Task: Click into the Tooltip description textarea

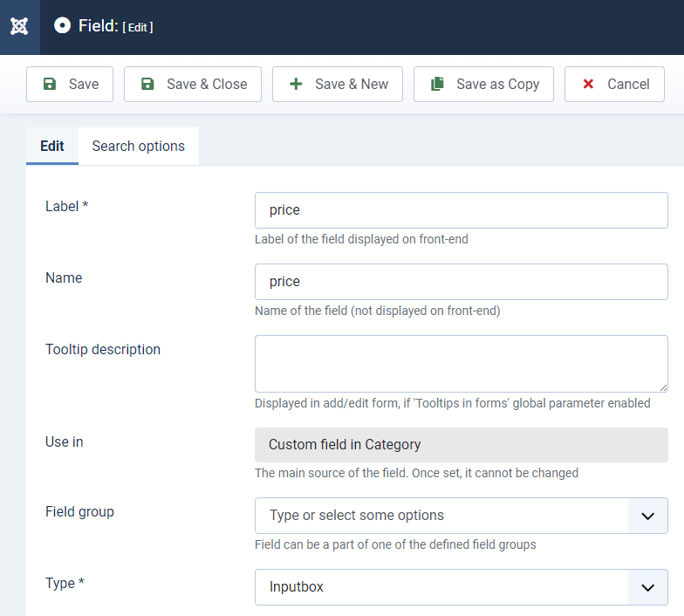Action: pos(461,364)
